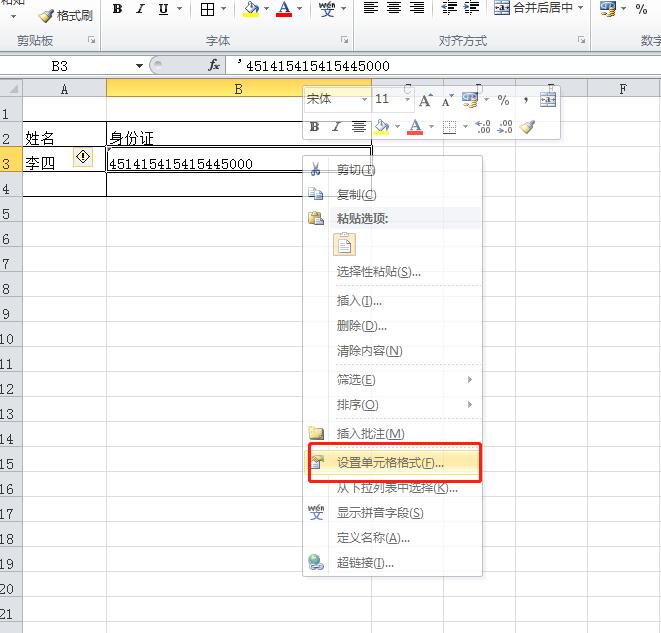
Task: Click mini toolbar percent style
Action: (x=503, y=100)
